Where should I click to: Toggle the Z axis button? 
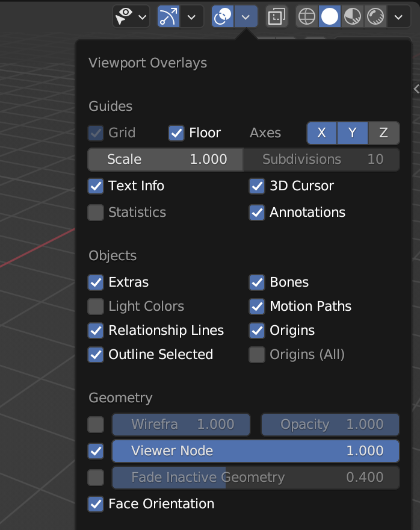pos(383,133)
